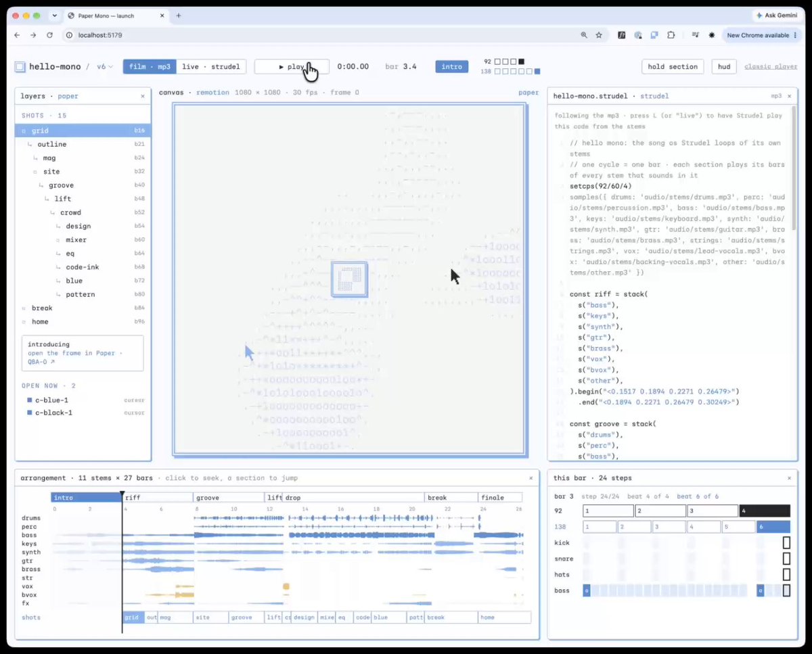Switch to film · mp3 mode
This screenshot has width=812, height=654.
coord(150,67)
